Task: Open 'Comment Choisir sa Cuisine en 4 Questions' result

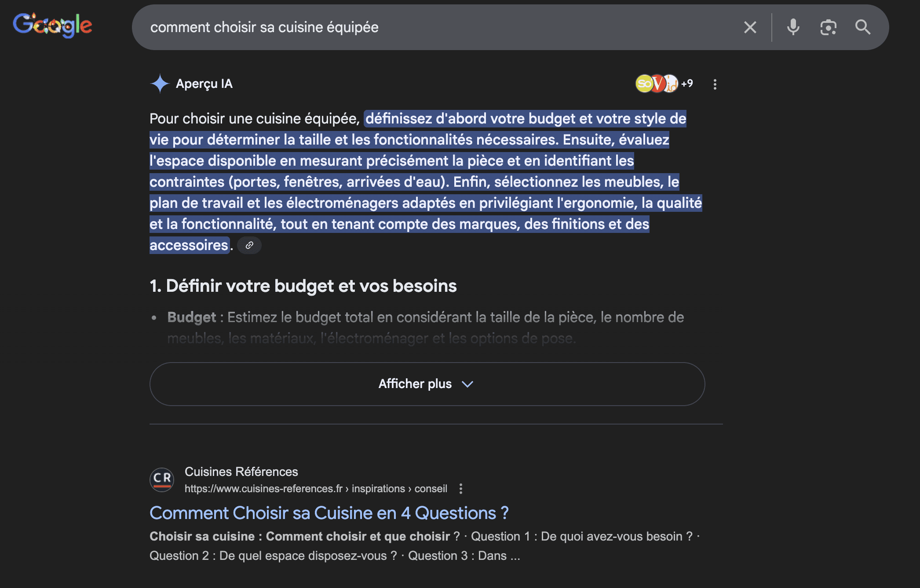Action: (x=329, y=513)
